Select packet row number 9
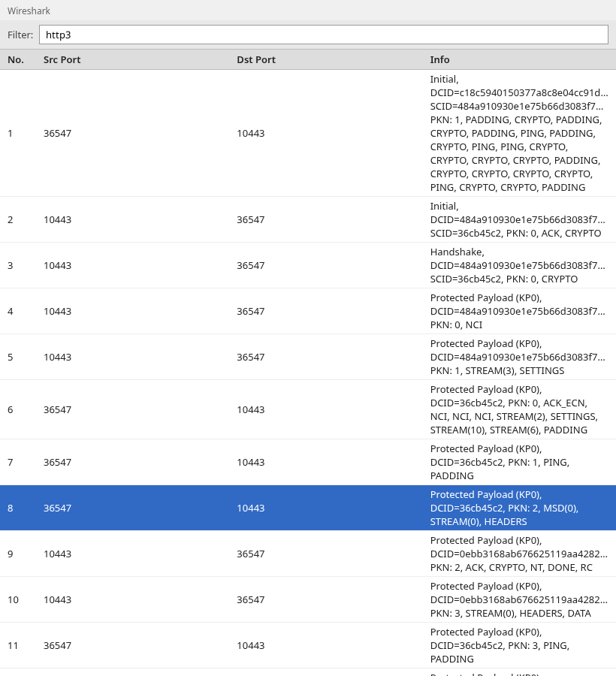Image resolution: width=616 pixels, height=676 pixels. [308, 554]
